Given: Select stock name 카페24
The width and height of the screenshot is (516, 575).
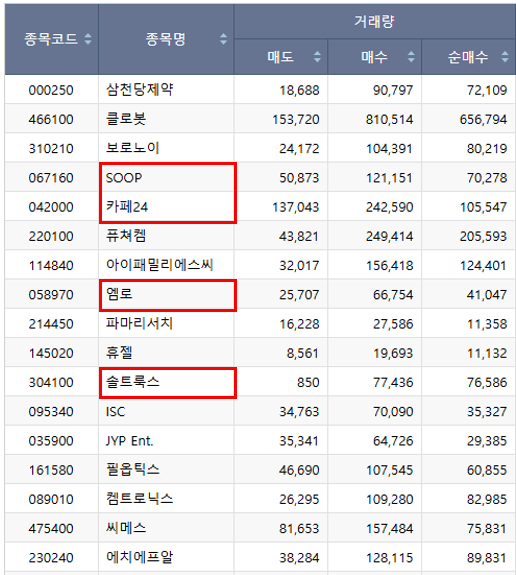Looking at the screenshot, I should point(127,207).
